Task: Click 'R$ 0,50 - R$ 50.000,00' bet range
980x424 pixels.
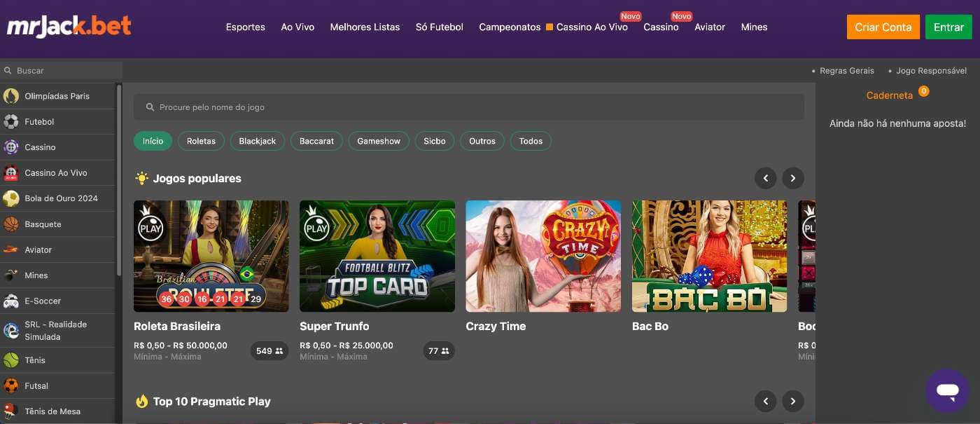Action: point(181,346)
